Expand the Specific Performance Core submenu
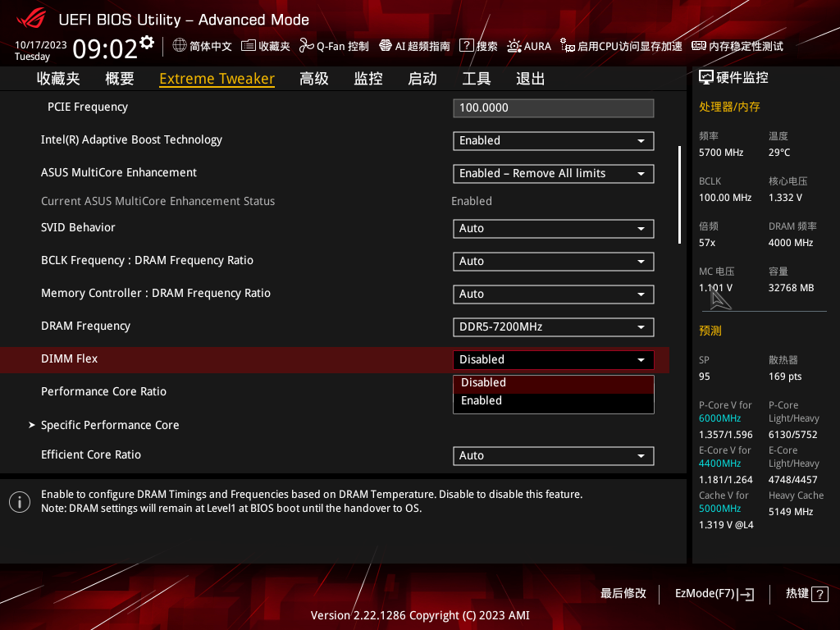Screen dimensions: 840x630 [110, 425]
